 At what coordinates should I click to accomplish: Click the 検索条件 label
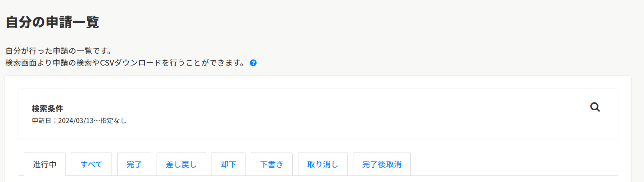click(48, 109)
